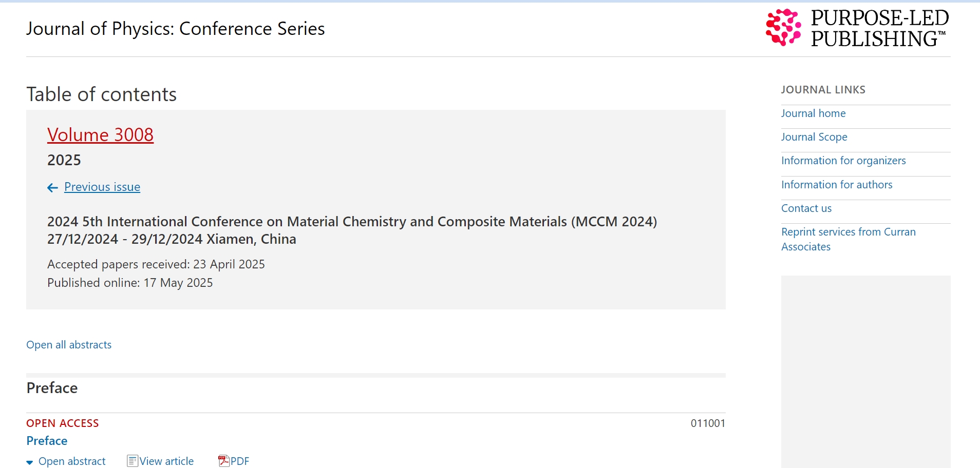Open the Journal home link
The height and width of the screenshot is (468, 980).
[x=813, y=113]
